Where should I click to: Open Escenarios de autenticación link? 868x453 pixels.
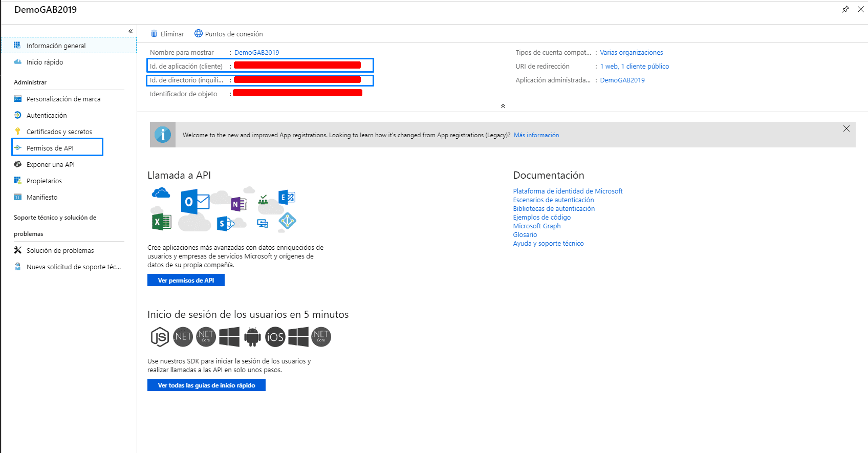point(553,200)
